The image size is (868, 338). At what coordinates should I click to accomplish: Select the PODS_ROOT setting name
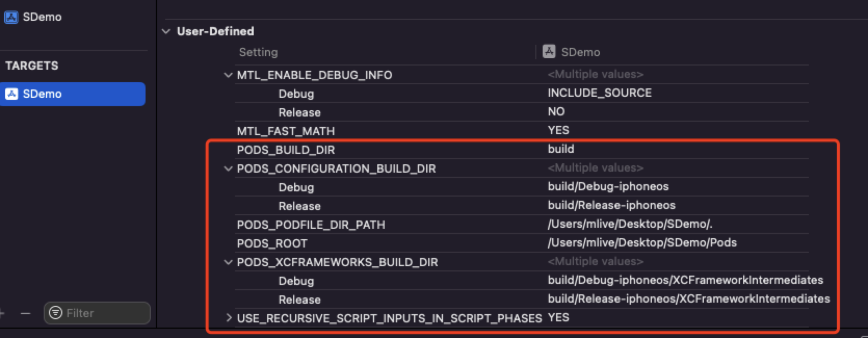(272, 243)
